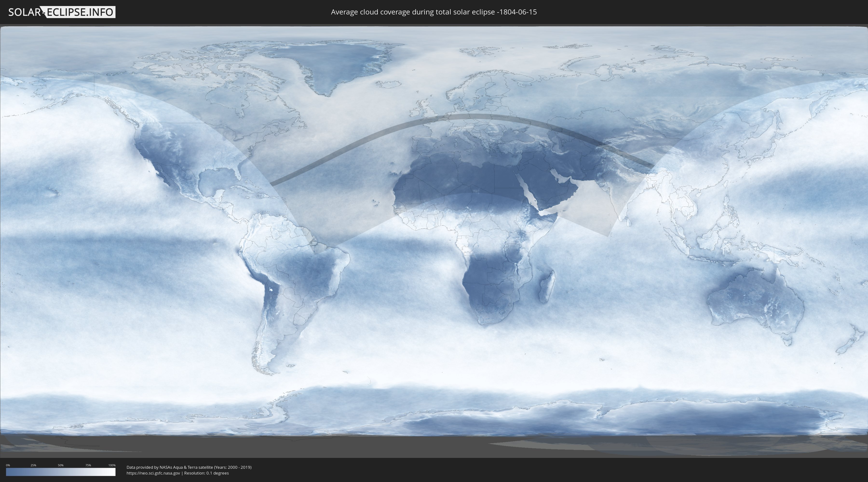Click the 75% legend label
Viewport: 868px width, 482px height.
[x=88, y=465]
